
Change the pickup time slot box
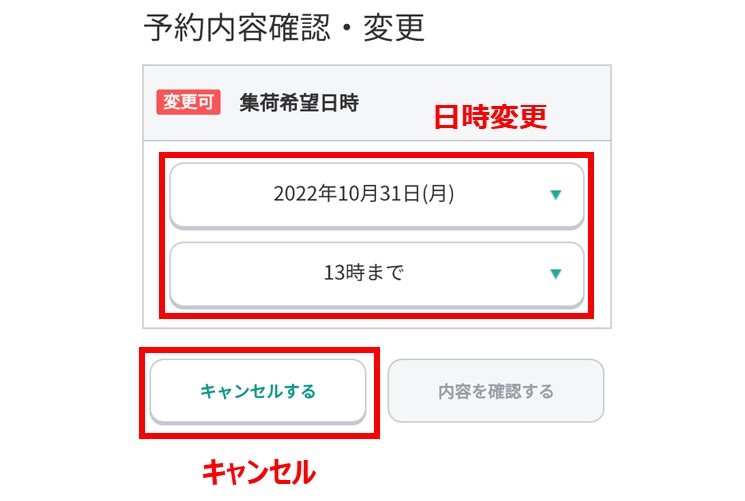click(x=377, y=274)
